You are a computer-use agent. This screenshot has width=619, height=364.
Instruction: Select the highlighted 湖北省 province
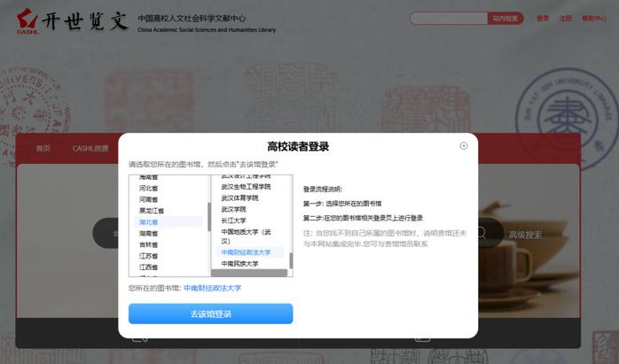(149, 222)
